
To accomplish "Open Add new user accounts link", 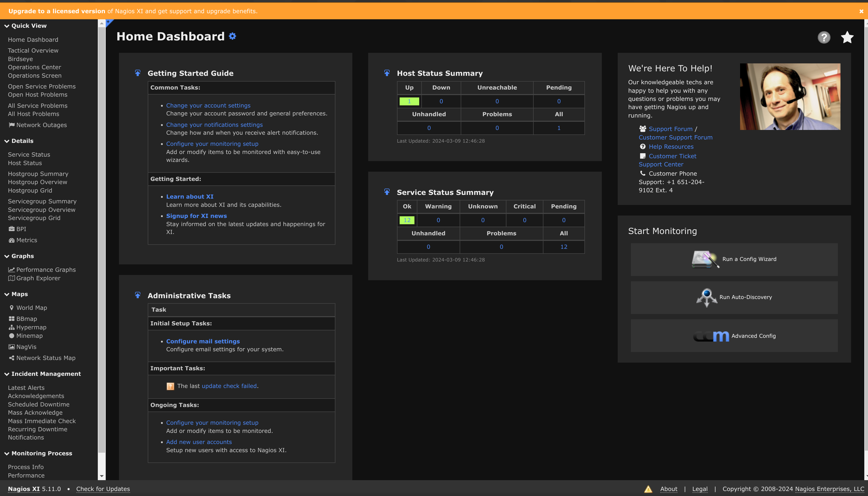I will [x=199, y=442].
